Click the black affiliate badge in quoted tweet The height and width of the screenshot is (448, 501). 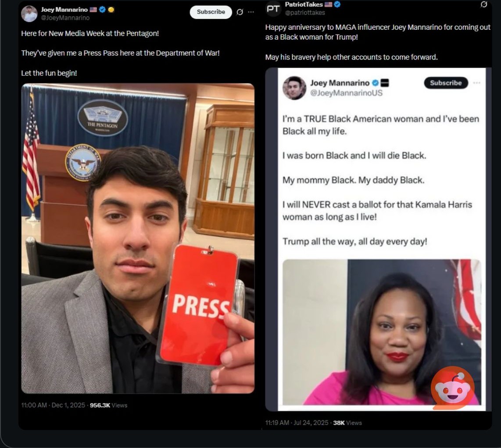[x=385, y=83]
